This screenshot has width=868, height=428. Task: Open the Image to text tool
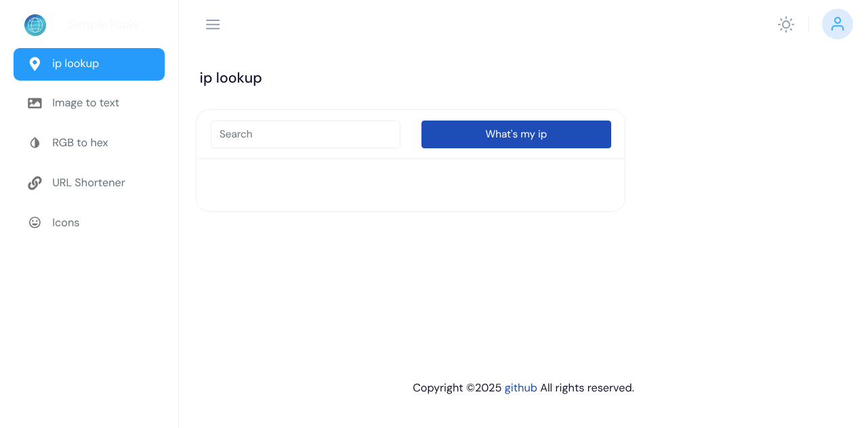tap(85, 103)
